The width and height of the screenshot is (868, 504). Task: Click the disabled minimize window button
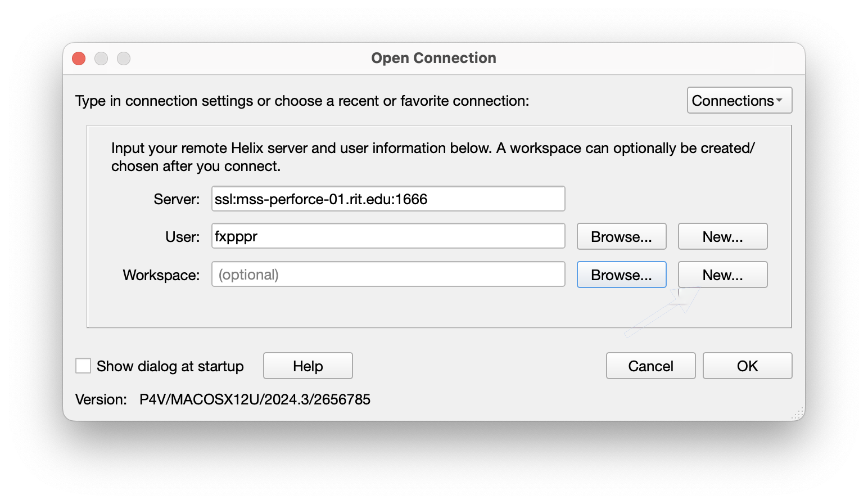101,58
